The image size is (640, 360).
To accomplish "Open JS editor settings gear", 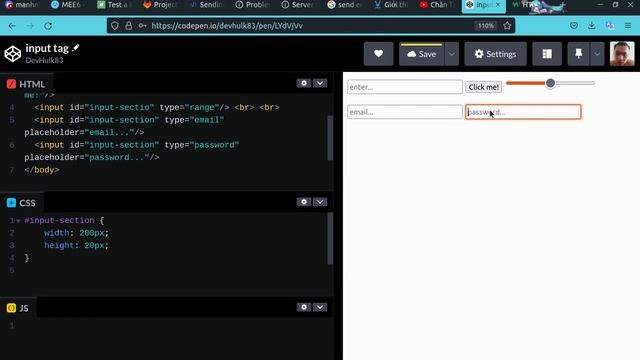I will pyautogui.click(x=304, y=307).
